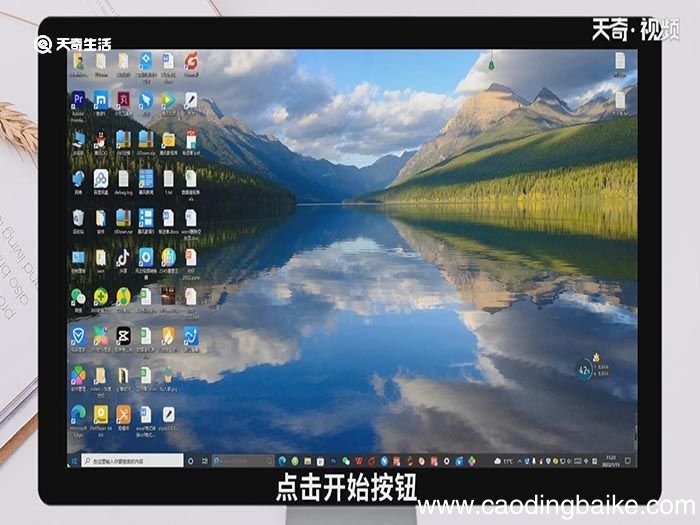
Task: Click the weather cloud tray icon
Action: point(497,461)
